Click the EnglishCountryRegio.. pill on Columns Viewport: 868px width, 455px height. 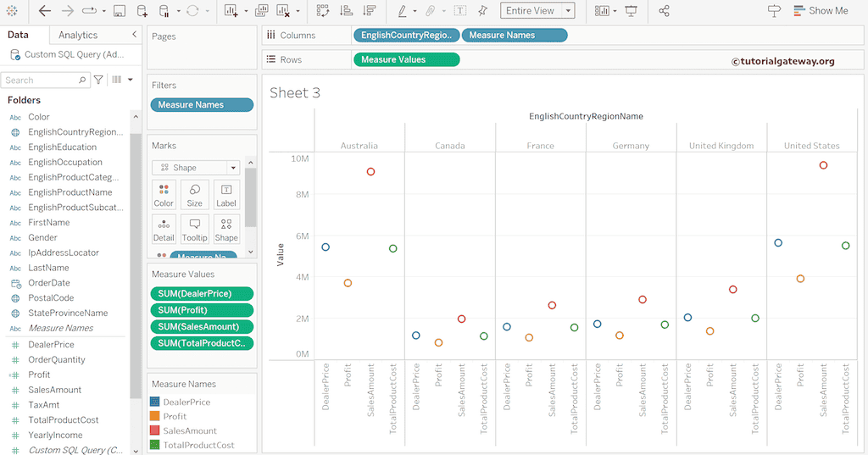tap(406, 35)
